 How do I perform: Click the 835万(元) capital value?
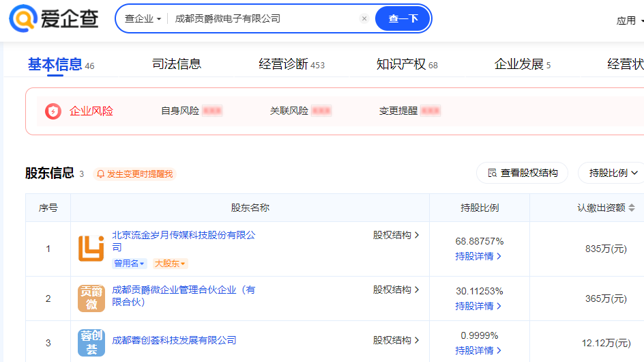pos(606,249)
